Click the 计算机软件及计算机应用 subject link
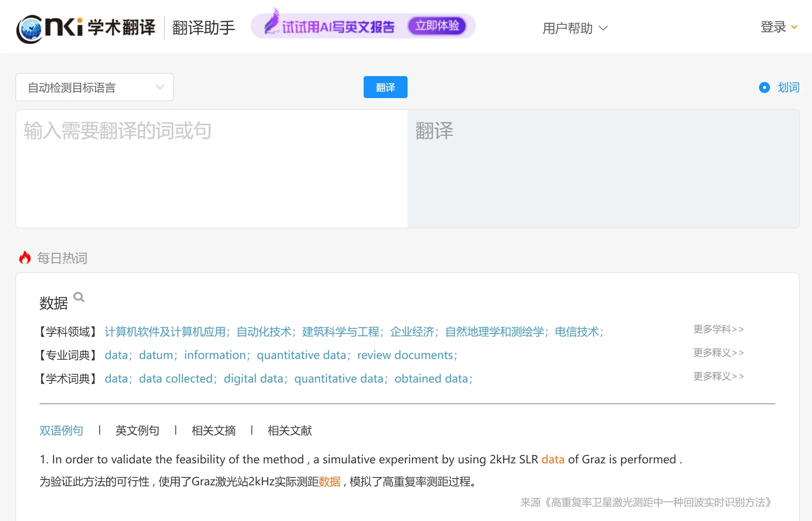The height and width of the screenshot is (521, 812). [x=165, y=332]
